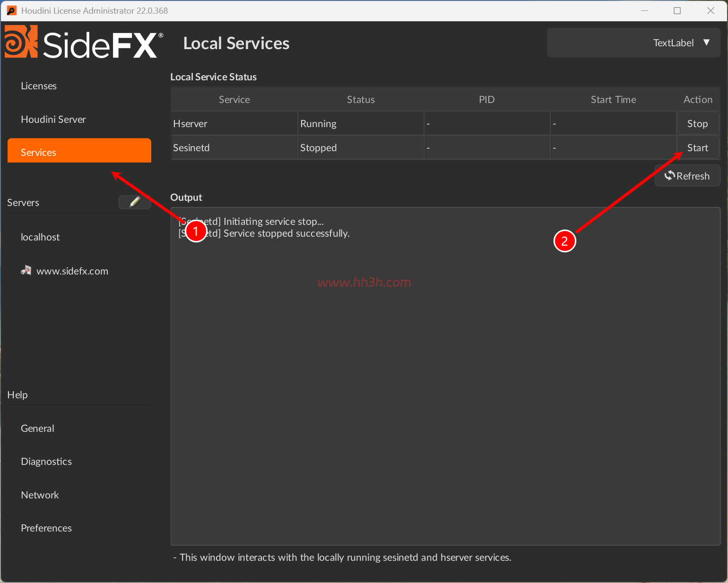728x583 pixels.
Task: Click the Stopped status cell
Action: point(361,148)
